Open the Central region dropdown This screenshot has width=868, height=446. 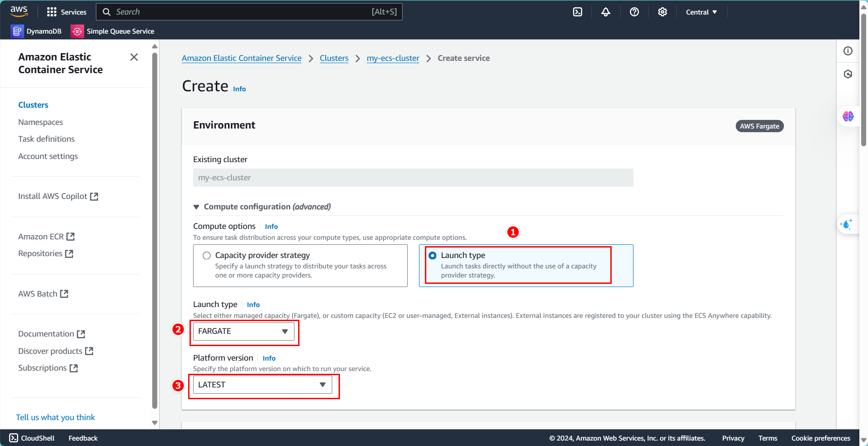[701, 12]
